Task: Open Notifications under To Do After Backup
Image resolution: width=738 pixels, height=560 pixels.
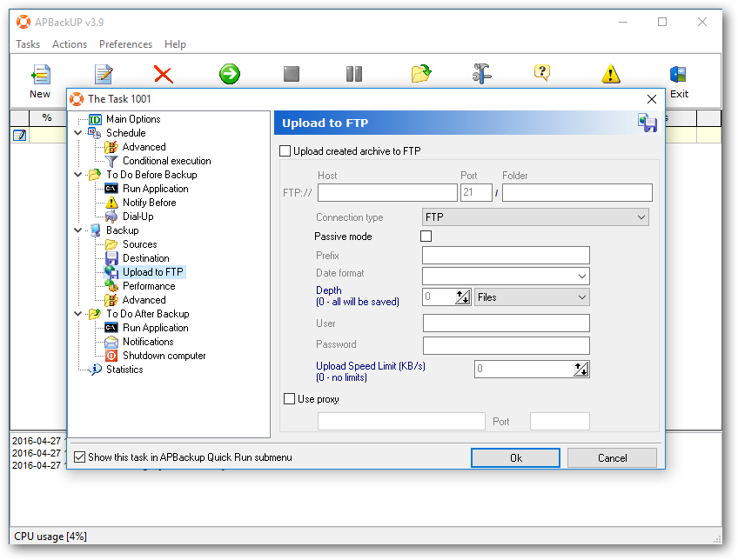Action: [148, 342]
